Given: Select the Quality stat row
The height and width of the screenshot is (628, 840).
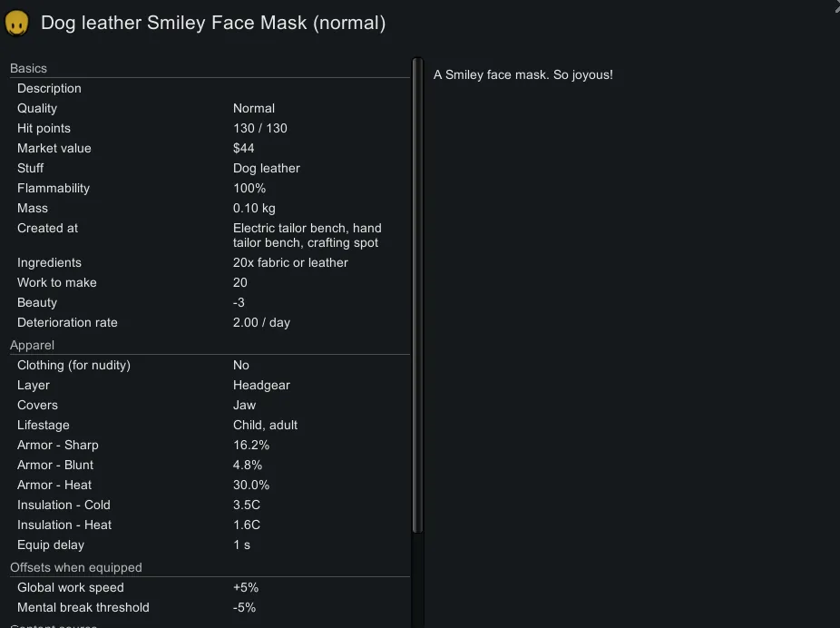Looking at the screenshot, I should point(210,108).
